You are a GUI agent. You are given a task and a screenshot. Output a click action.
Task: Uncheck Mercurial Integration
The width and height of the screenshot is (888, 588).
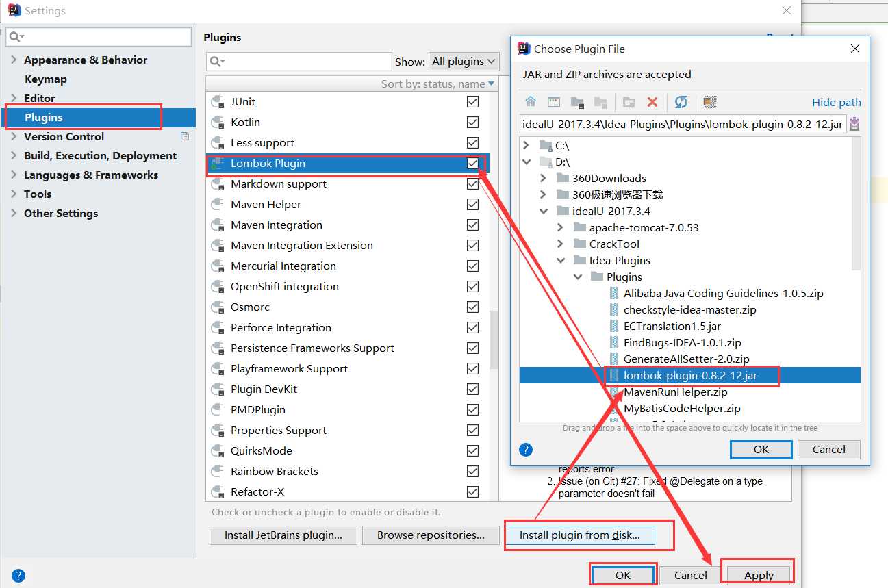click(472, 266)
